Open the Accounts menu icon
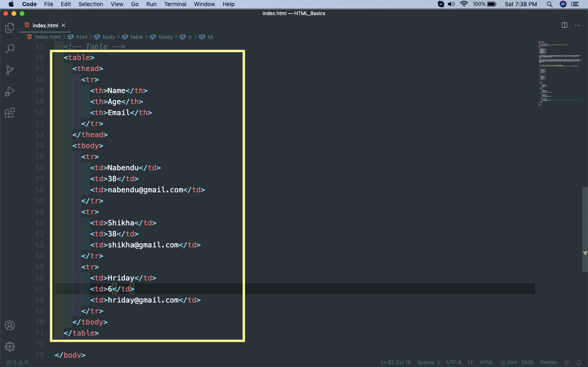 coord(10,325)
